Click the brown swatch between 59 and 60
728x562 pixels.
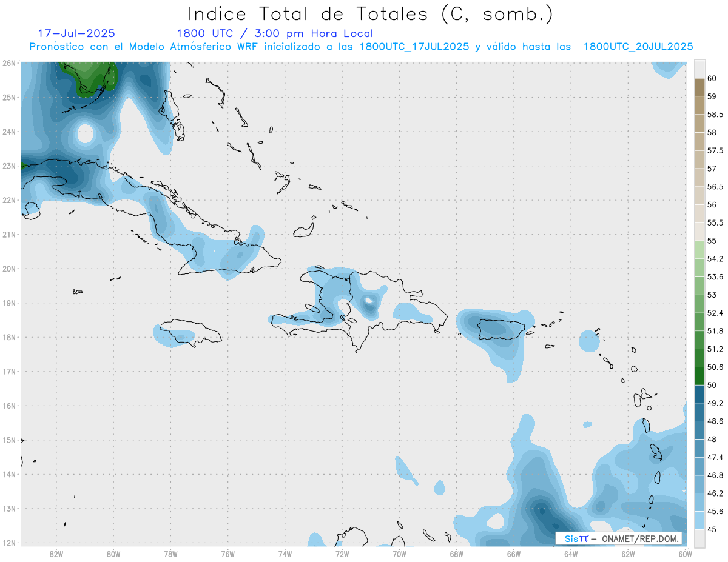699,87
